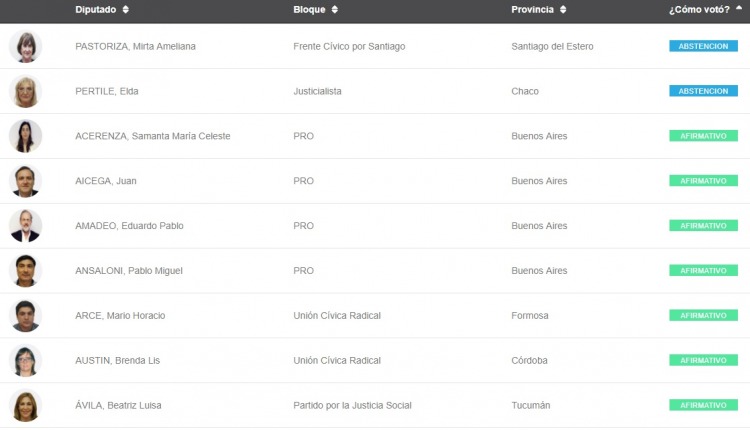
Task: Sort table by Diputado column
Action: (101, 9)
